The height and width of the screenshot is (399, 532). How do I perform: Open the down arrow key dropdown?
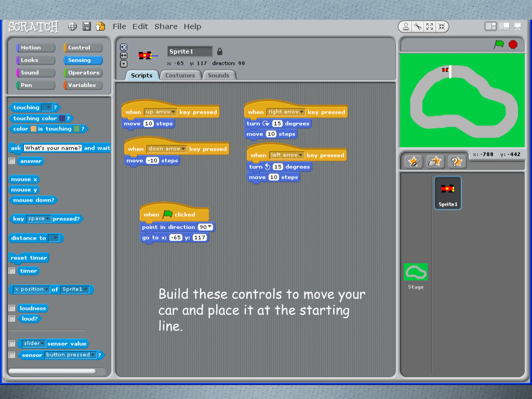click(166, 149)
